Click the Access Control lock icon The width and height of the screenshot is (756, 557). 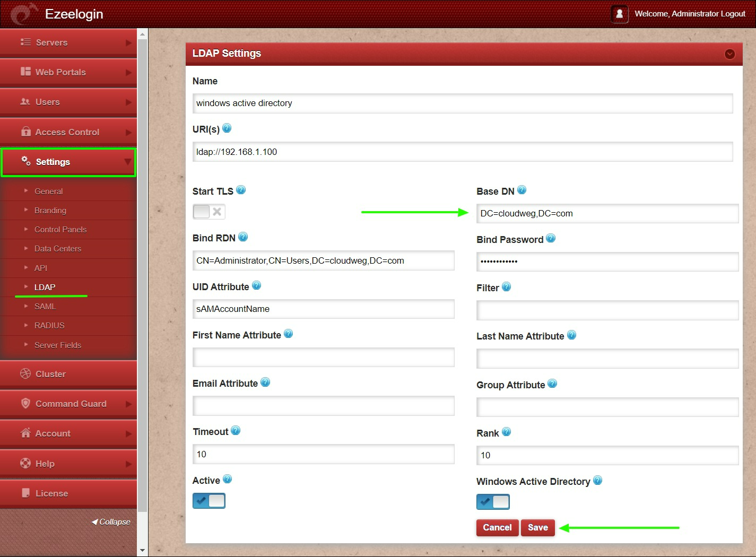[x=25, y=131]
